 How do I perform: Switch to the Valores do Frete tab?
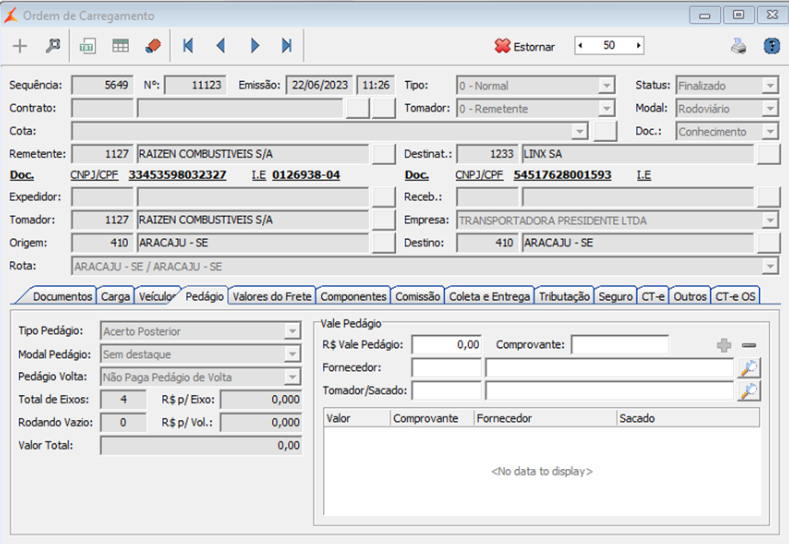pyautogui.click(x=272, y=296)
